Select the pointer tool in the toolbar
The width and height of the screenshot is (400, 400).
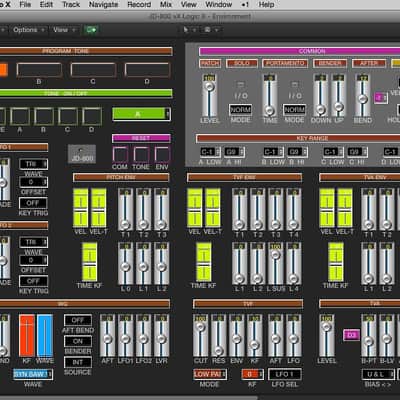(186, 30)
